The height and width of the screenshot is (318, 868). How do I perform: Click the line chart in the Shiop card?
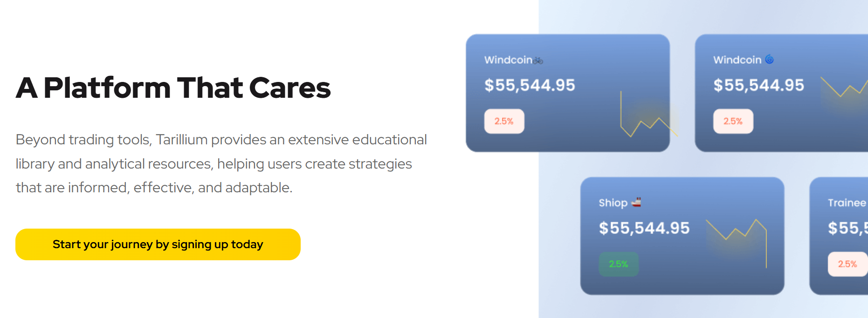pos(737,233)
